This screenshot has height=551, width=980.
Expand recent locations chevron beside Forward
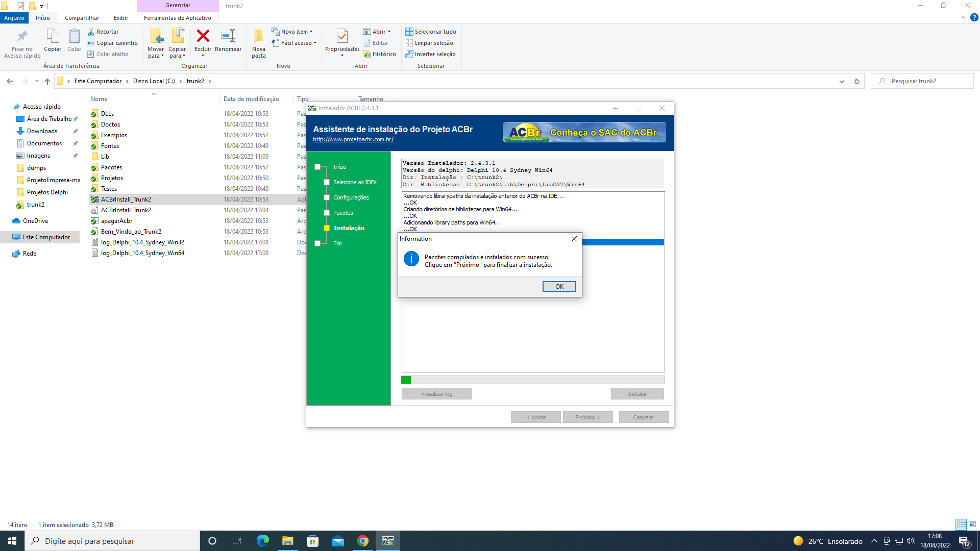pos(37,81)
